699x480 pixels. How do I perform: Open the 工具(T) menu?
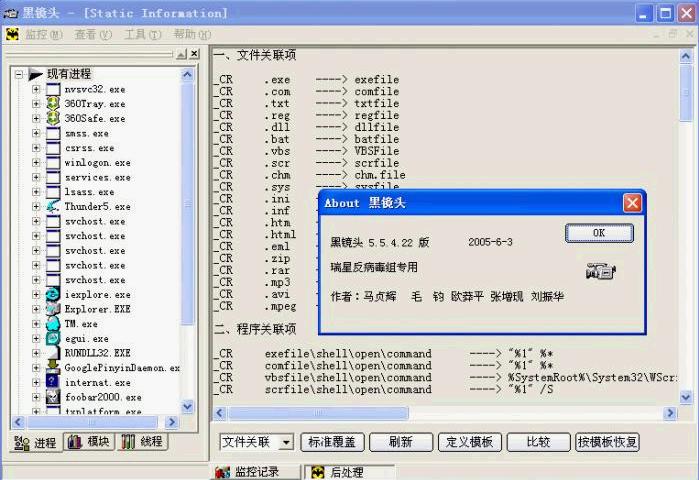[x=142, y=34]
